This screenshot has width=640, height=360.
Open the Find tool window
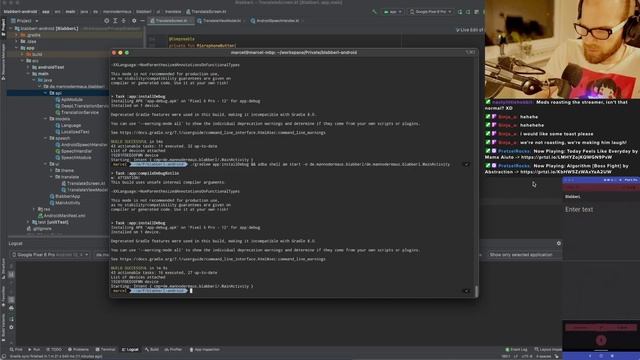(x=16, y=349)
